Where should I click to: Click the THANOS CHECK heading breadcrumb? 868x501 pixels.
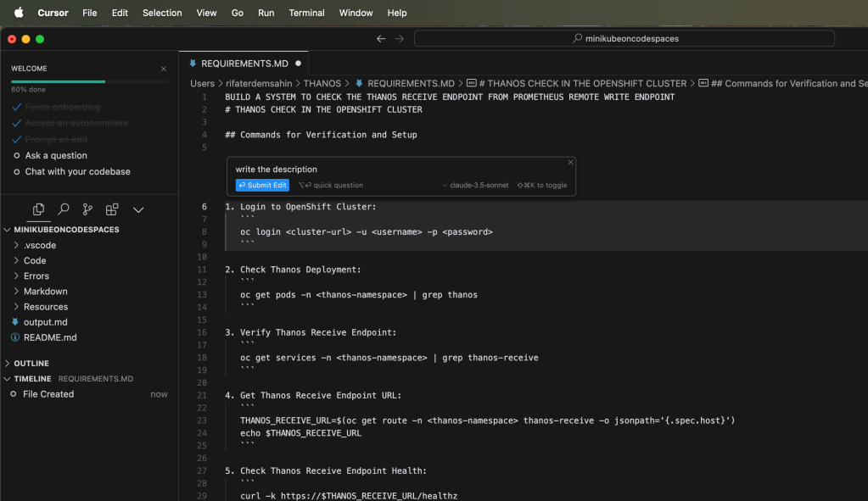(x=582, y=83)
